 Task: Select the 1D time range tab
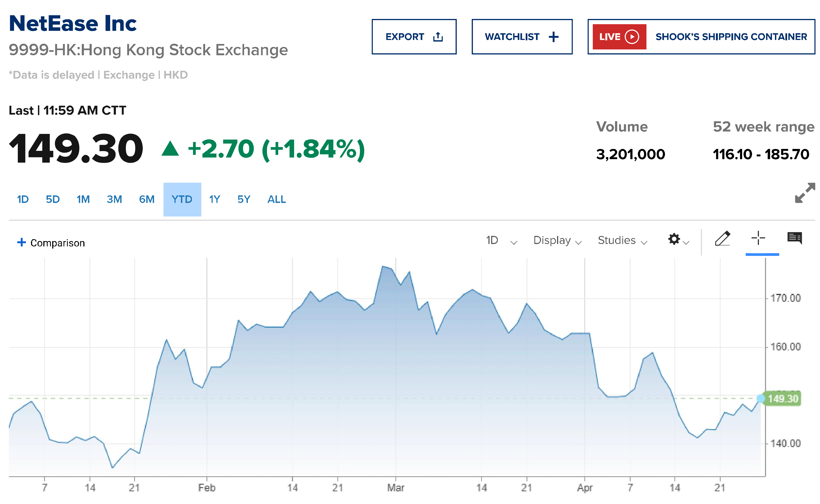[23, 199]
